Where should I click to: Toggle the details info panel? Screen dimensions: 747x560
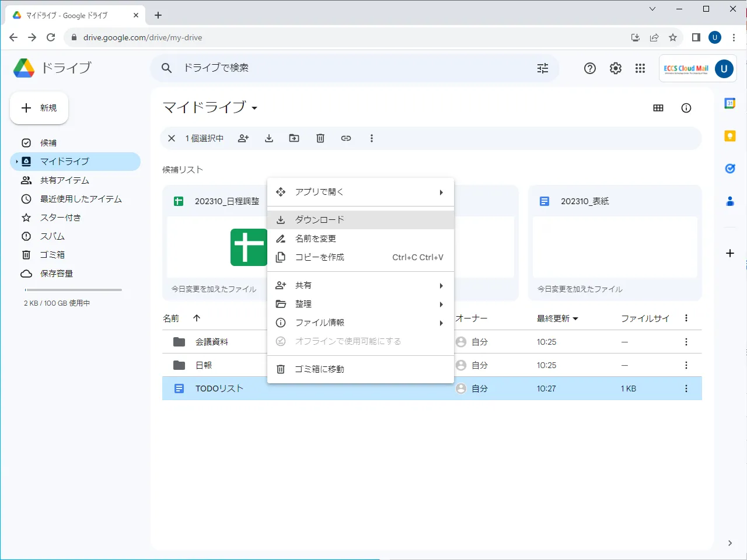tap(686, 108)
